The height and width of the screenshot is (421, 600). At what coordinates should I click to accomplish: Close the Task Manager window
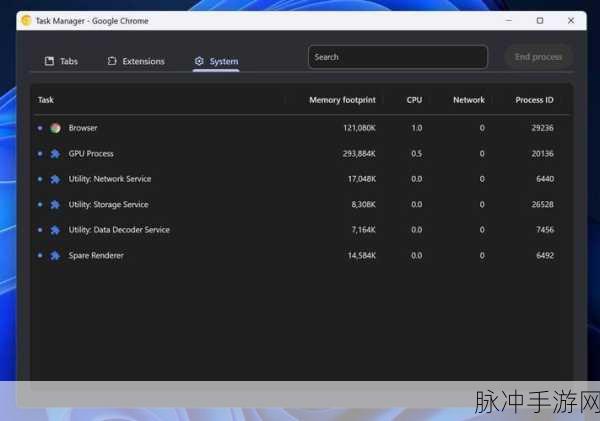click(571, 21)
